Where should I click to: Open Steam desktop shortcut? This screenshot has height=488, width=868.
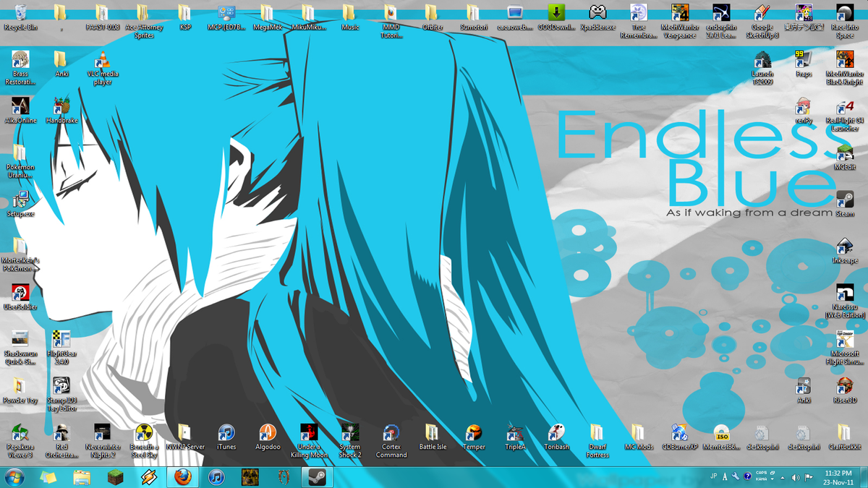845,205
